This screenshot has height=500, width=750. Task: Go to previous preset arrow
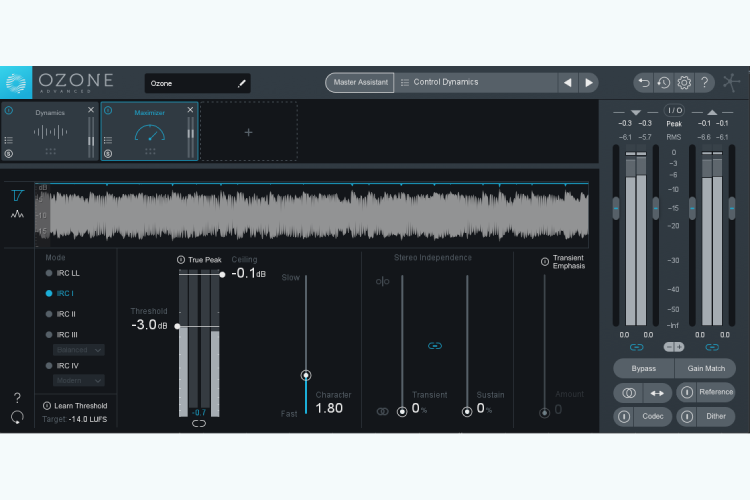(568, 83)
